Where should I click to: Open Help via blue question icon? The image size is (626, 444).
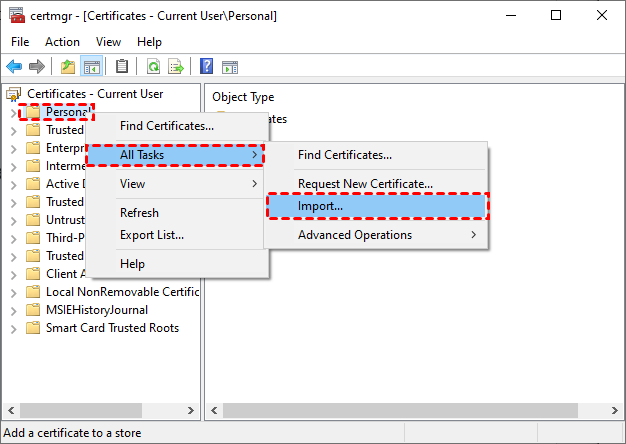pyautogui.click(x=206, y=66)
